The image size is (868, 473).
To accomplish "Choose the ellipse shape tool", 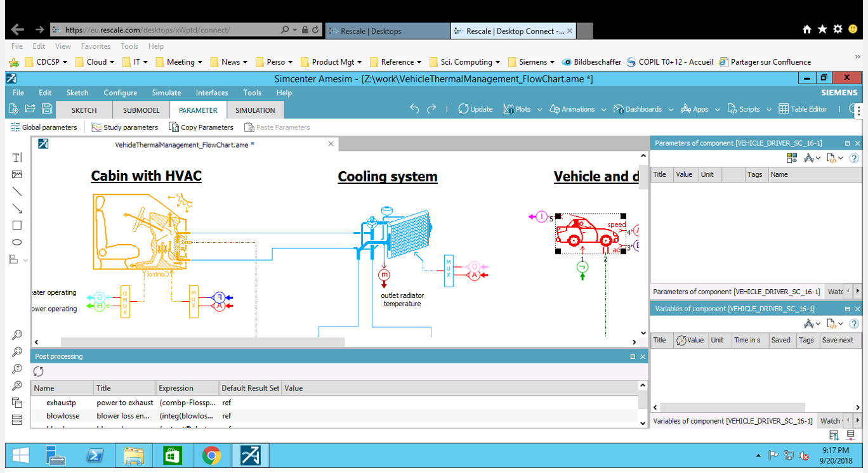I will 17,242.
